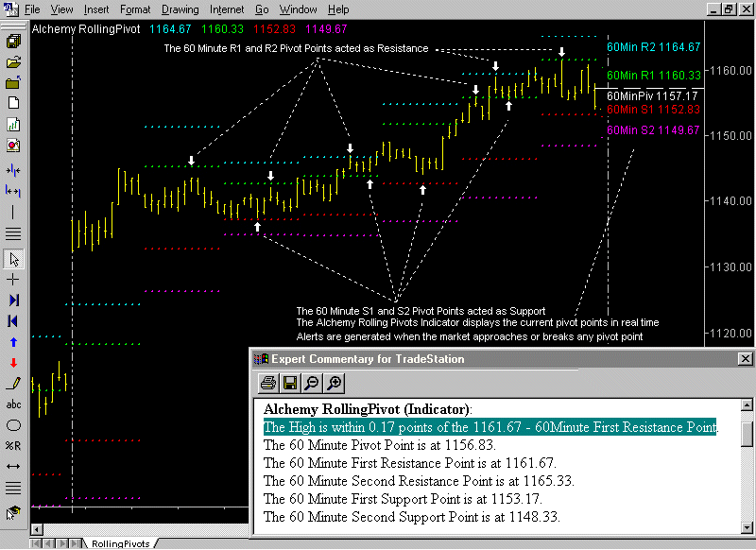756x550 pixels.
Task: Click 'First Resistance Point is at 1161.67' line
Action: 410,463
